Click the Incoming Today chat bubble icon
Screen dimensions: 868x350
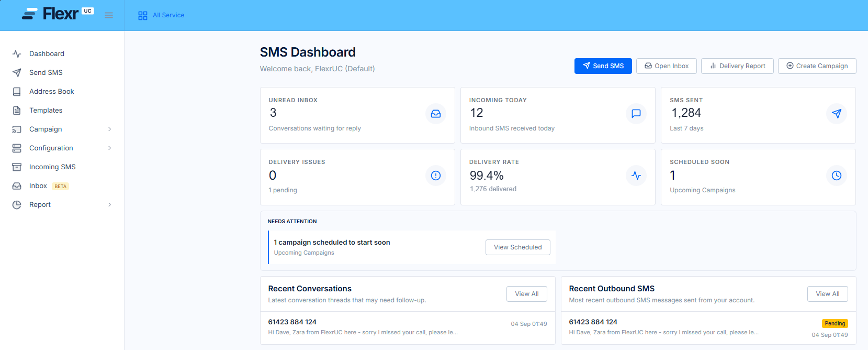[636, 114]
